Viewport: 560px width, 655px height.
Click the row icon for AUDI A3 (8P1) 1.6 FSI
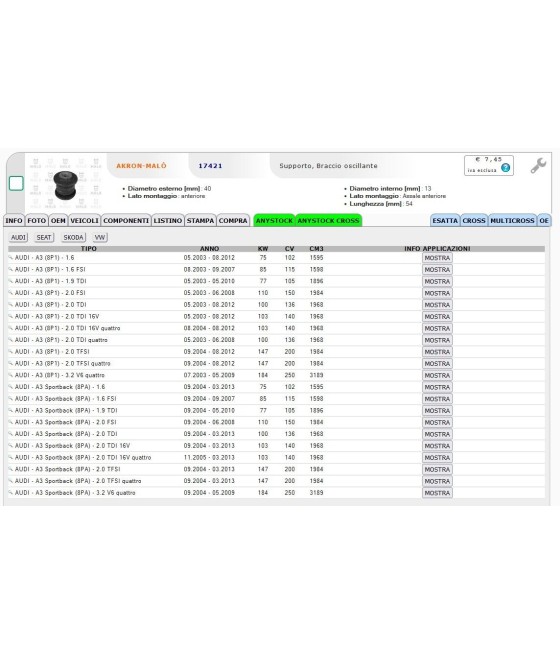(x=10, y=269)
